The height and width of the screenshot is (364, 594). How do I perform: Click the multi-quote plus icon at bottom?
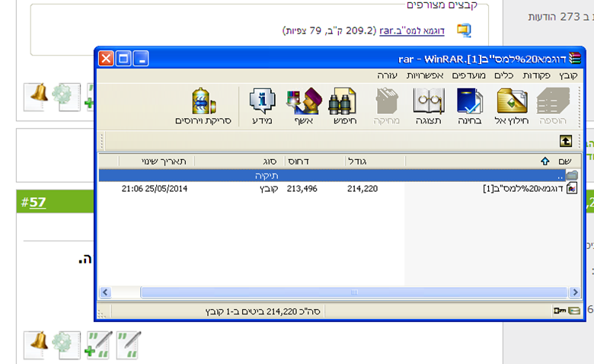click(x=98, y=345)
